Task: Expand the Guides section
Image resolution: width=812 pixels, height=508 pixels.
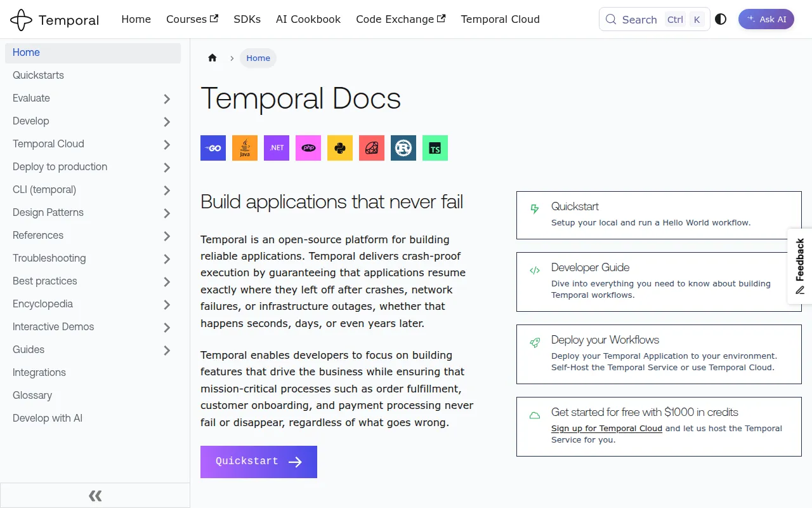Action: [167, 350]
